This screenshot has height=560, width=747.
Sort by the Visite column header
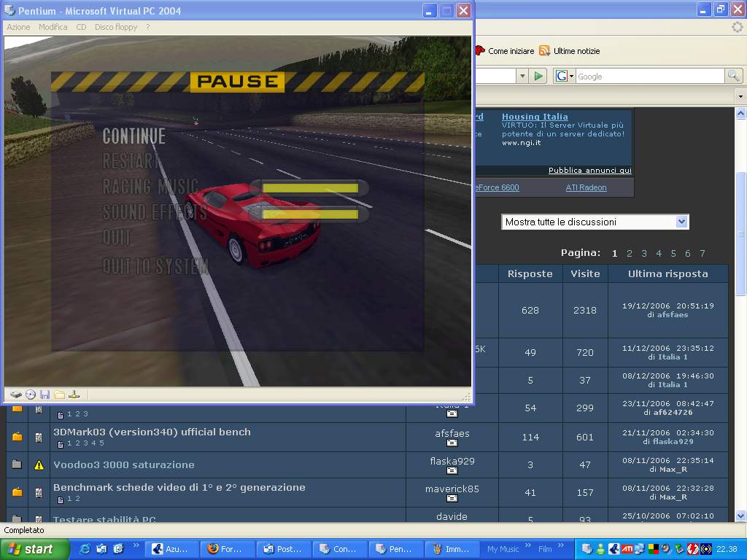click(585, 274)
